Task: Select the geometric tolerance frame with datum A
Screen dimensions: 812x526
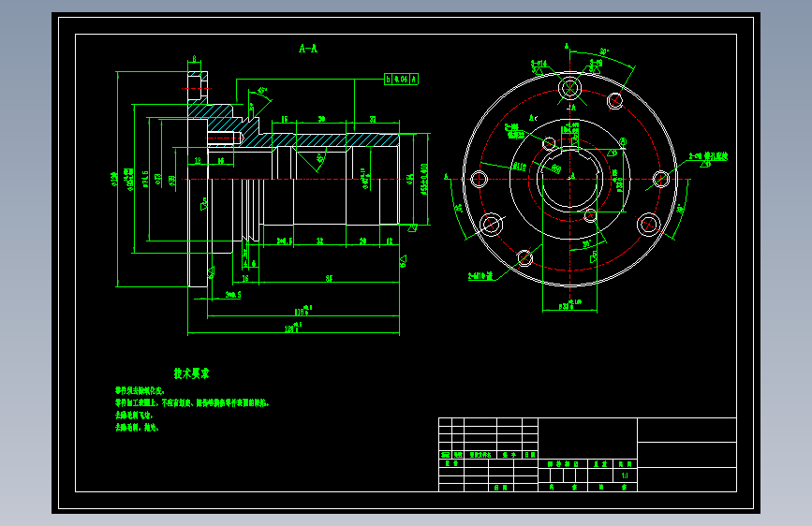Action: point(401,80)
